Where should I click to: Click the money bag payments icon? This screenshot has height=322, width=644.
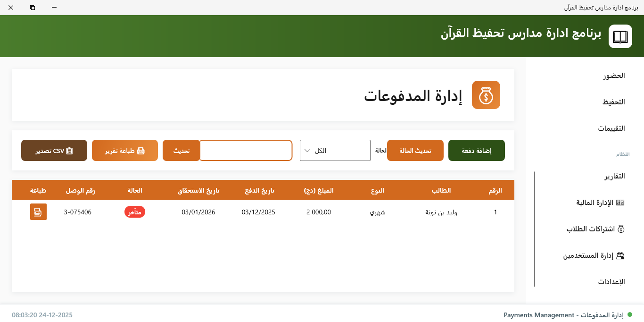click(486, 95)
